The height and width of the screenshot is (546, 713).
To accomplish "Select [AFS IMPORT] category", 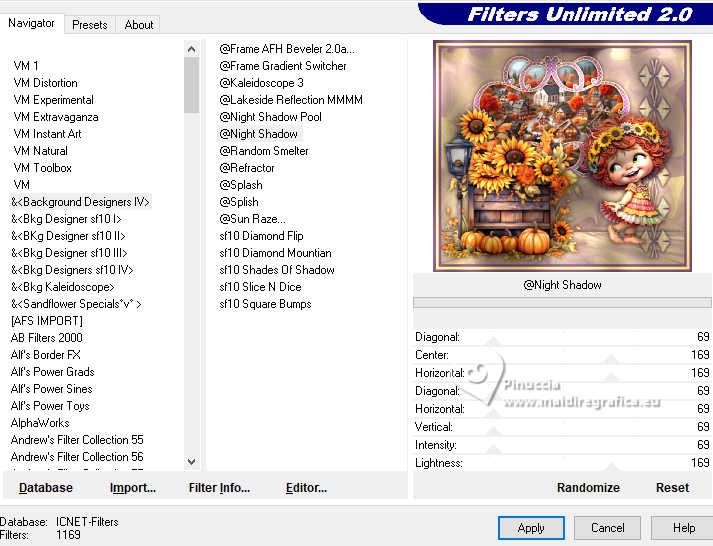I will click(x=47, y=321).
